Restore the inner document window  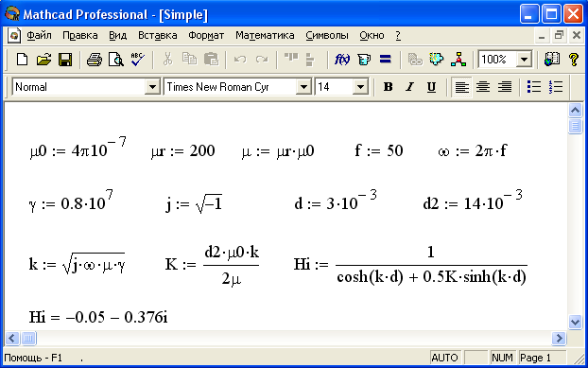click(559, 36)
